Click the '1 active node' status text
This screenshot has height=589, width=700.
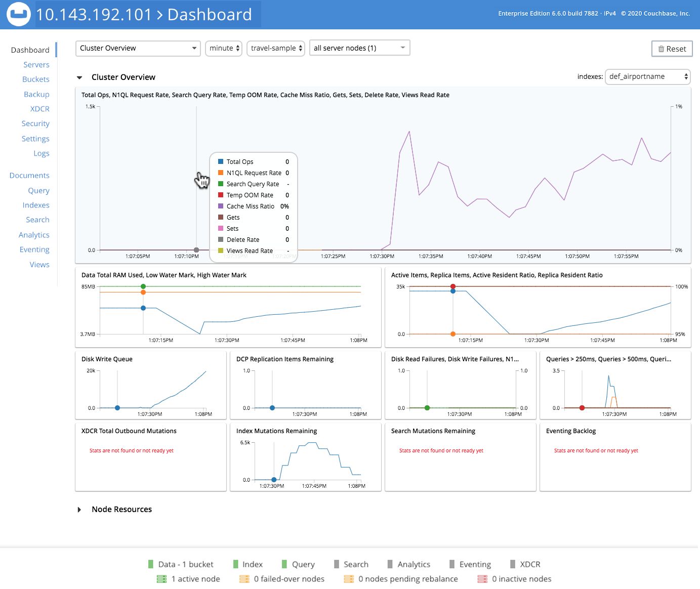point(196,579)
